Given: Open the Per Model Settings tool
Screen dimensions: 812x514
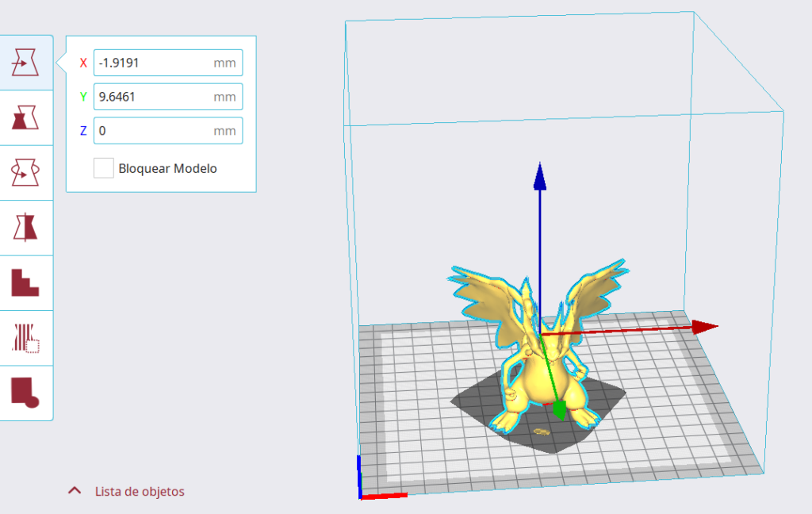Looking at the screenshot, I should click(25, 282).
